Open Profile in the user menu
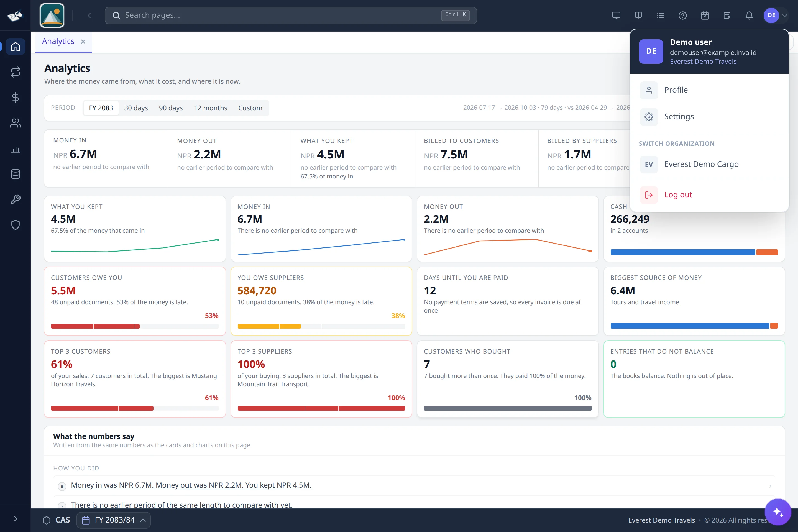This screenshot has width=798, height=532. tap(709, 90)
